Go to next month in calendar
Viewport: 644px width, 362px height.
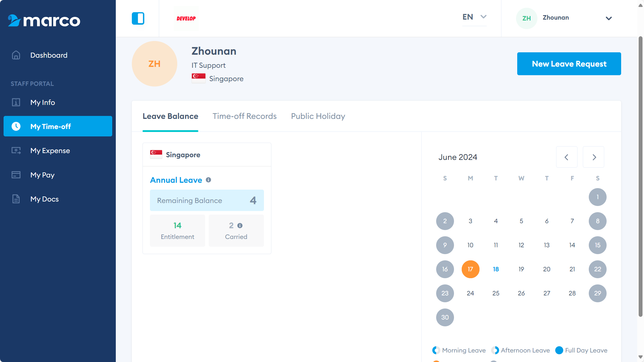point(594,157)
